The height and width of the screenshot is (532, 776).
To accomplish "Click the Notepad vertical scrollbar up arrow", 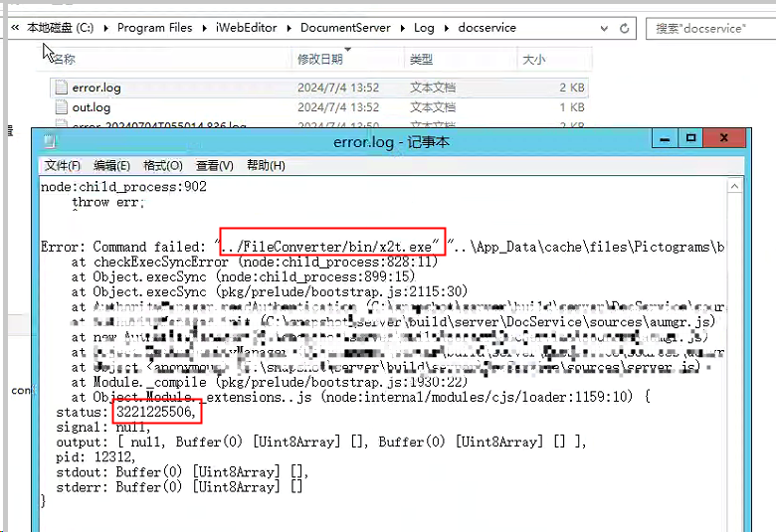I will 734,186.
